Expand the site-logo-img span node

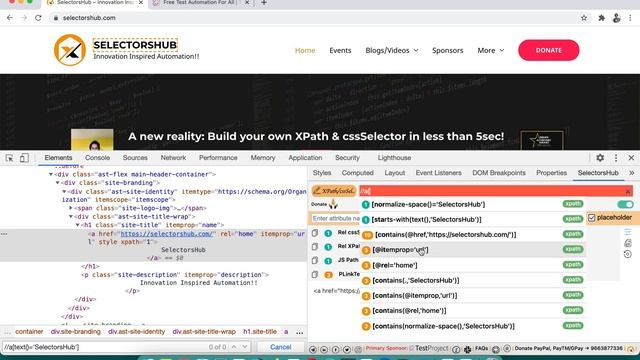tap(71, 208)
